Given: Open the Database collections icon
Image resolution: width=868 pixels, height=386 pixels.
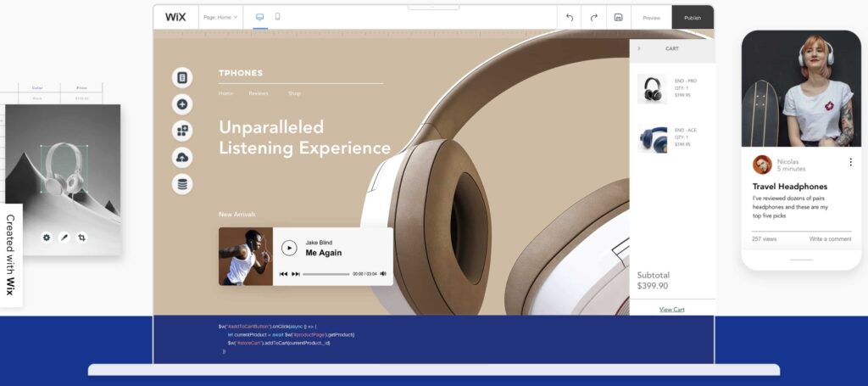Looking at the screenshot, I should (182, 184).
